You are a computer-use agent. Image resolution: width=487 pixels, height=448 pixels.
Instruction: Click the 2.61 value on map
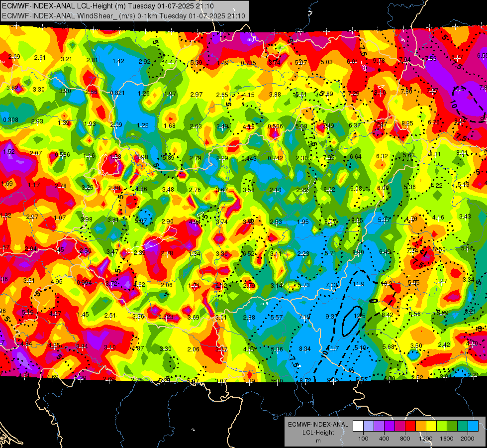(x=40, y=58)
